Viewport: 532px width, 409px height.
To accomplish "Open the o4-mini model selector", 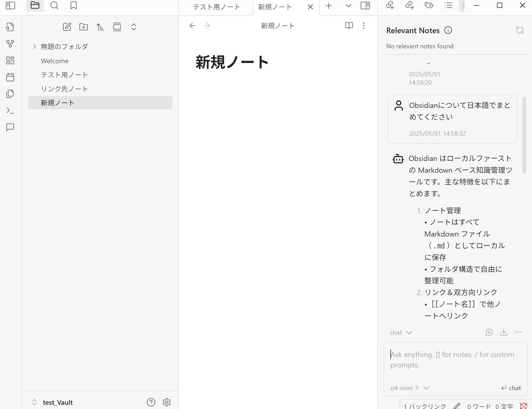I will (410, 388).
